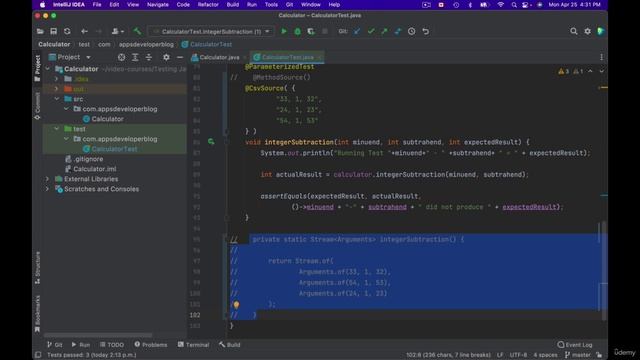
Task: Open the Refactor menu
Action: click(x=208, y=5)
